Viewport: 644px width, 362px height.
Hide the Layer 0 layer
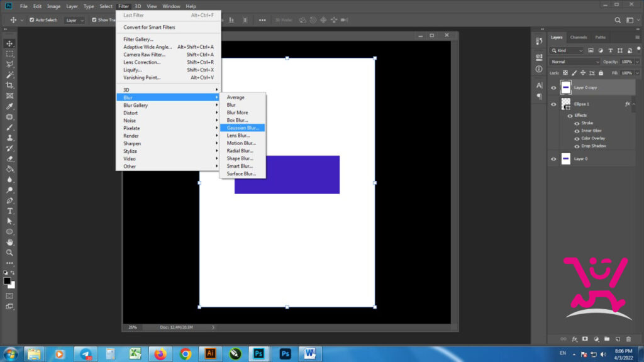[553, 159]
